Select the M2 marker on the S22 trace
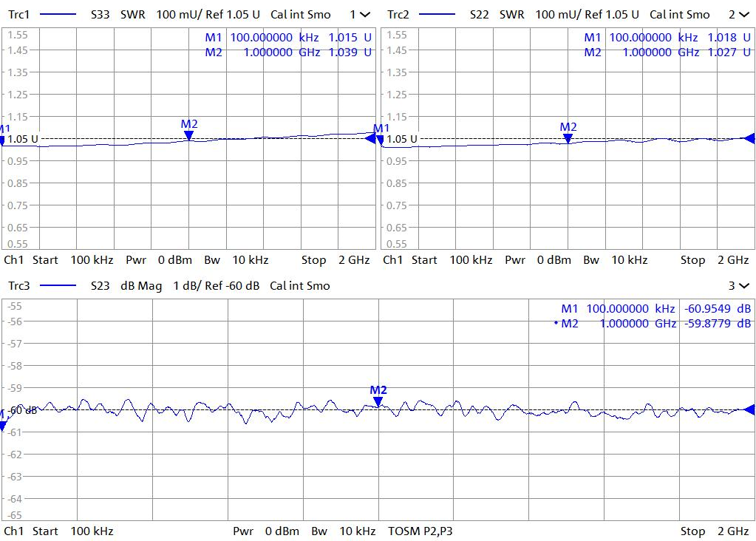This screenshot has width=756, height=541. coord(568,137)
